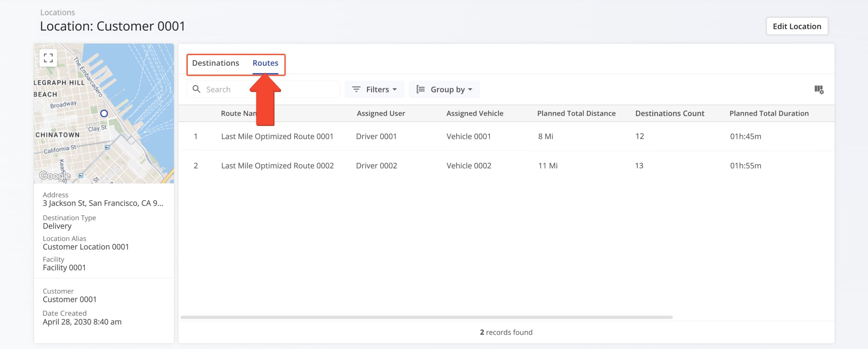The image size is (868, 349).
Task: Click the horizontal table scrollbar
Action: click(x=426, y=317)
